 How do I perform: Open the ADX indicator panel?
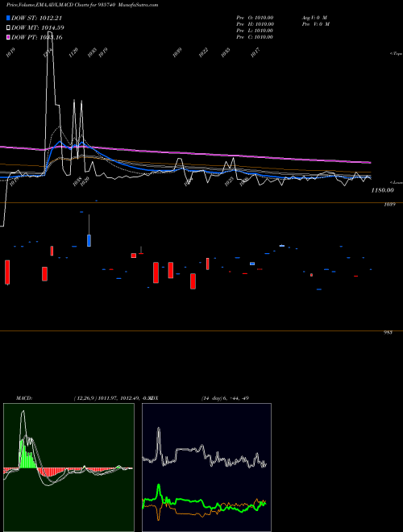coord(206,468)
